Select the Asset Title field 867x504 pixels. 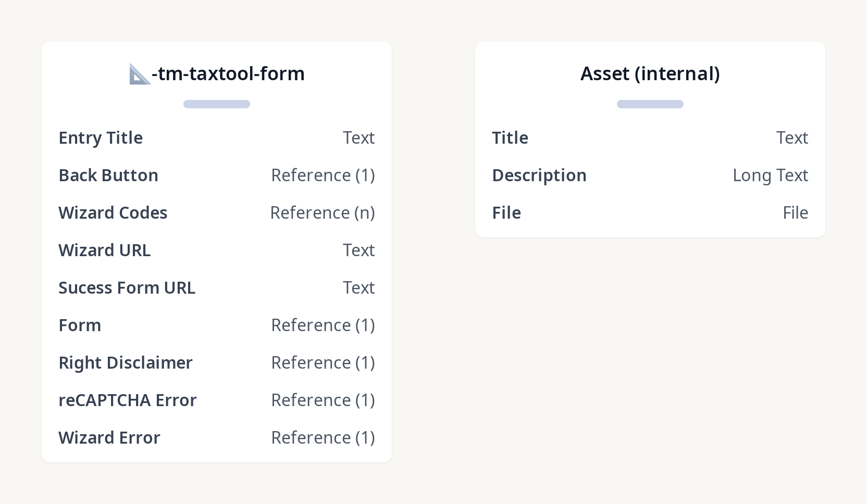click(510, 138)
